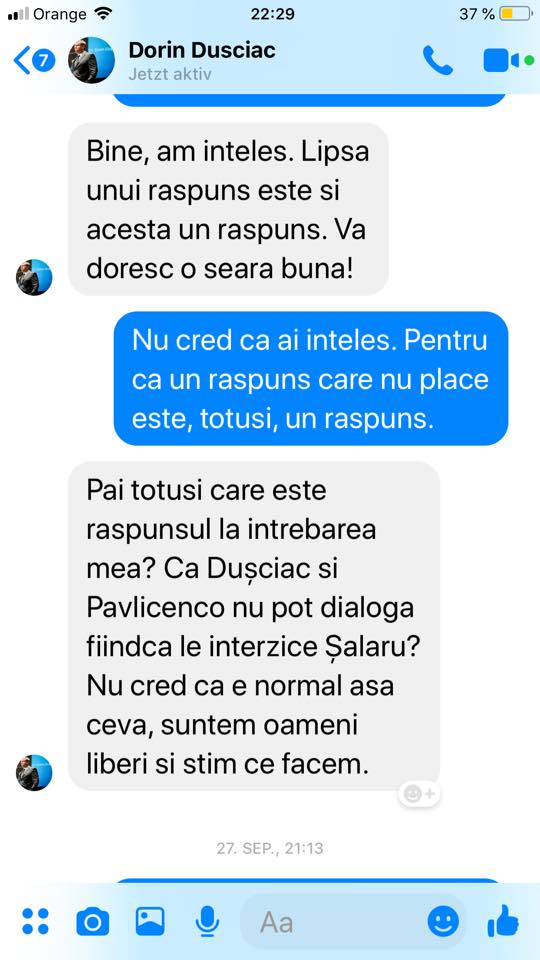540x960 pixels.
Task: Tap the contact name Dorin Dusciac
Action: point(202,50)
